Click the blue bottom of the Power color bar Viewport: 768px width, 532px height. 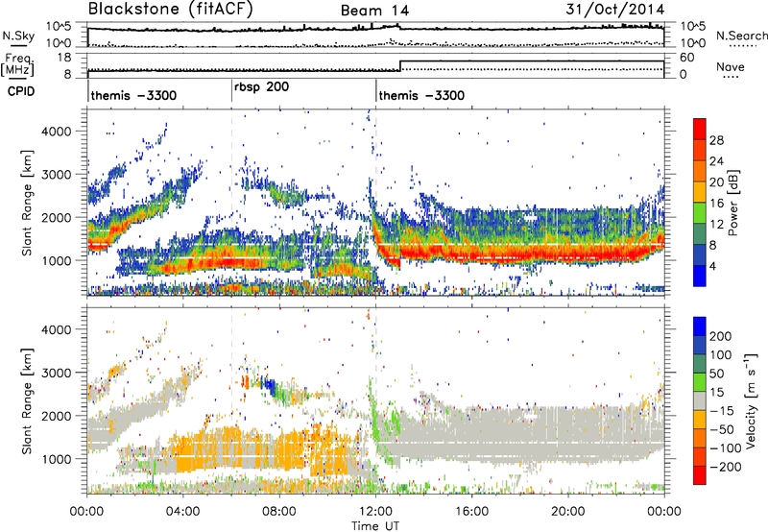tap(700, 276)
